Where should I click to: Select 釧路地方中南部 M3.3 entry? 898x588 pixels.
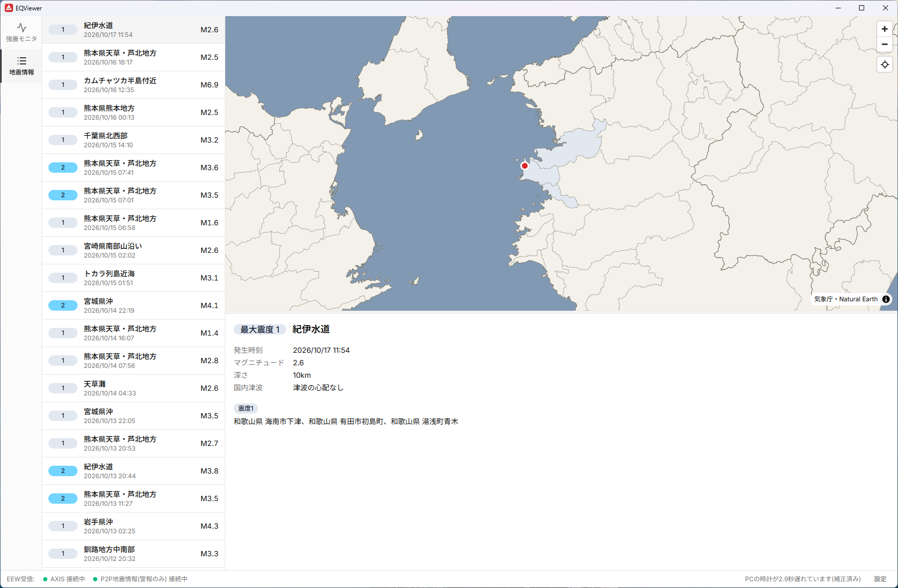pyautogui.click(x=133, y=554)
